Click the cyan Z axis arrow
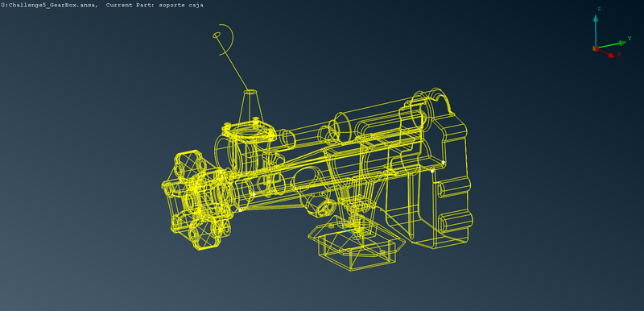This screenshot has width=644, height=311. click(596, 29)
